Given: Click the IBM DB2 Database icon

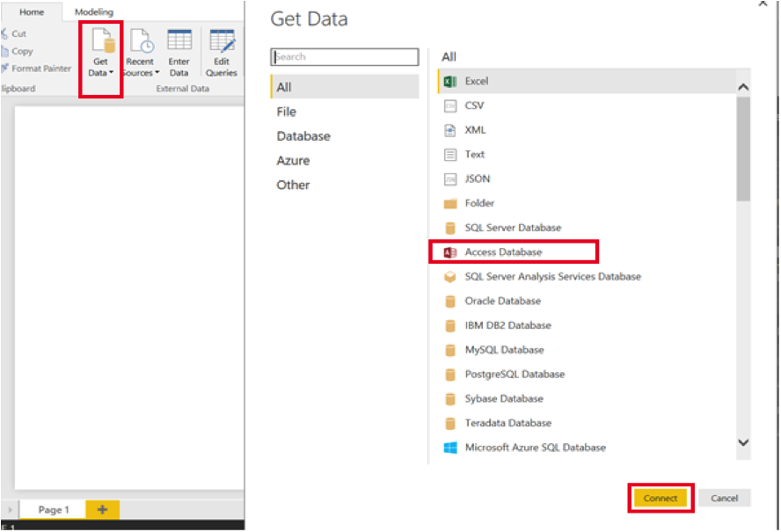Looking at the screenshot, I should tap(450, 325).
